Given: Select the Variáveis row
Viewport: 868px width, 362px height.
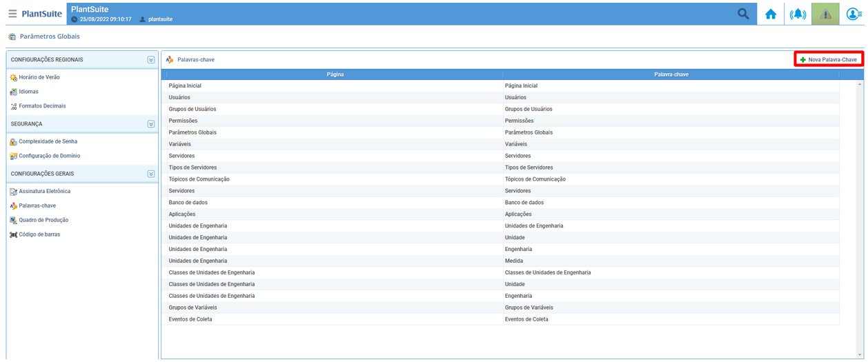Looking at the screenshot, I should 502,144.
